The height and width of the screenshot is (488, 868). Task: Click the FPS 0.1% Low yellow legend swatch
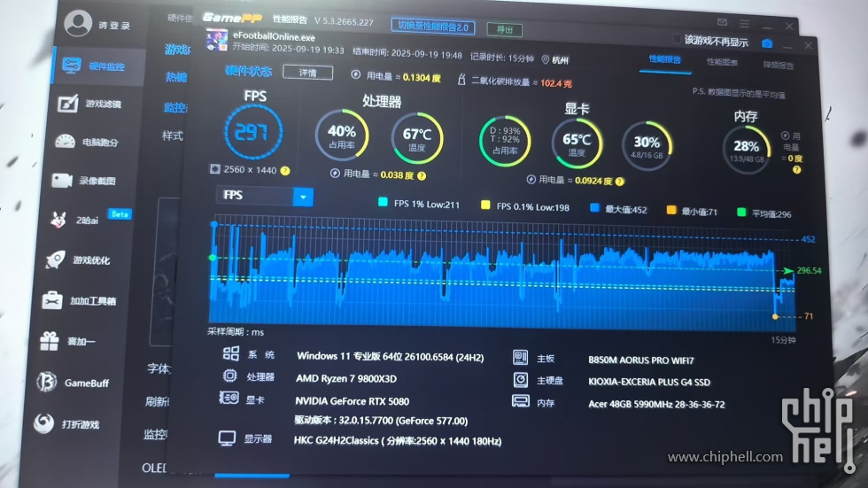(x=485, y=205)
